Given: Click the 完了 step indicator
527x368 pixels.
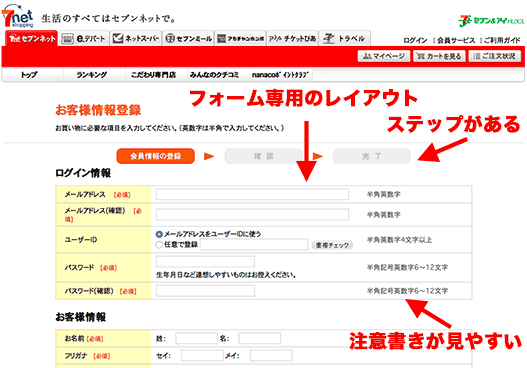Looking at the screenshot, I should click(371, 156).
